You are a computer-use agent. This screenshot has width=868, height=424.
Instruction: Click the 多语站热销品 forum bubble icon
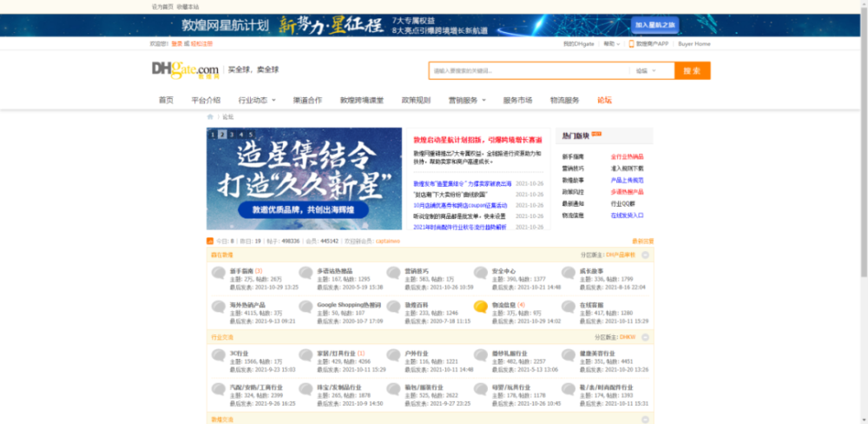(306, 272)
